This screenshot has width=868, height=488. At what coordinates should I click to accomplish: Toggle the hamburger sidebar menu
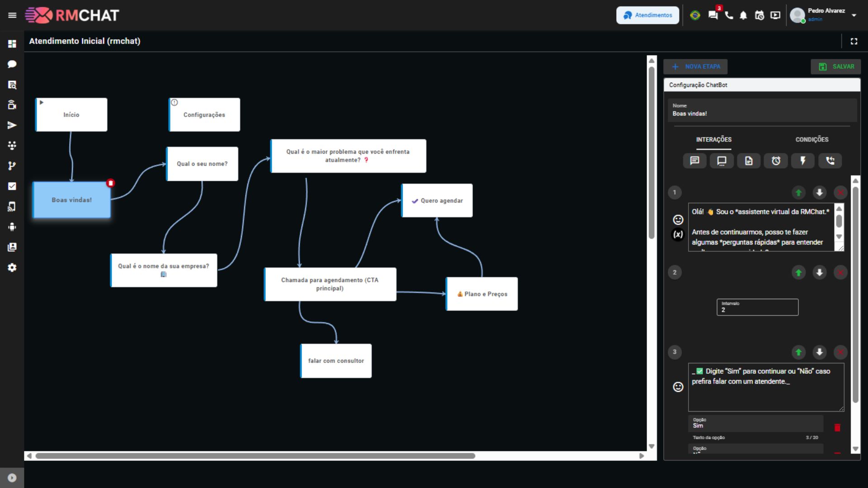(x=12, y=15)
